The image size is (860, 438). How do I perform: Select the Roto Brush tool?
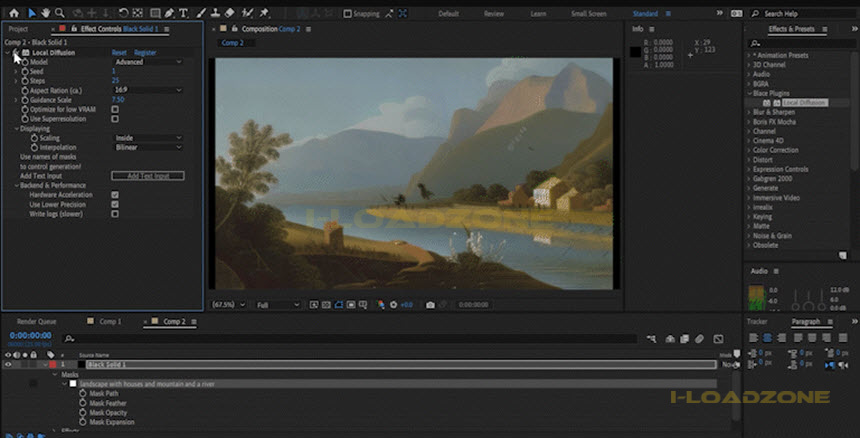(248, 13)
